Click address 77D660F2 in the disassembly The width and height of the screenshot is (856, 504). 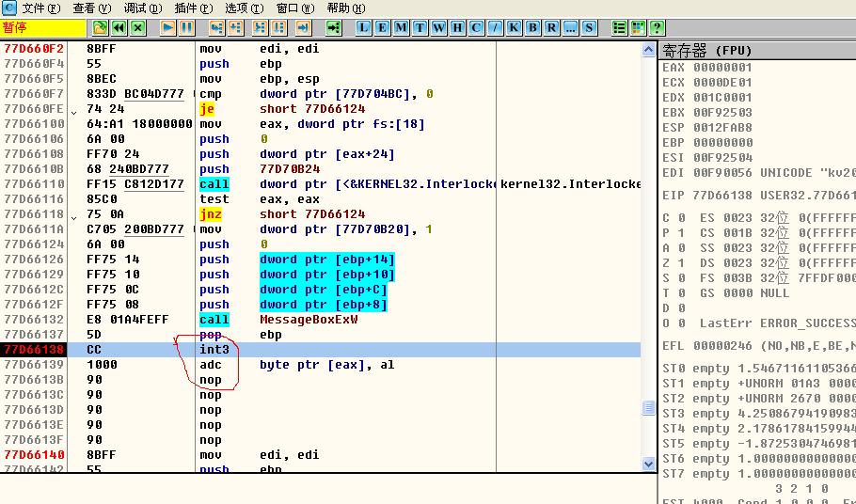34,49
